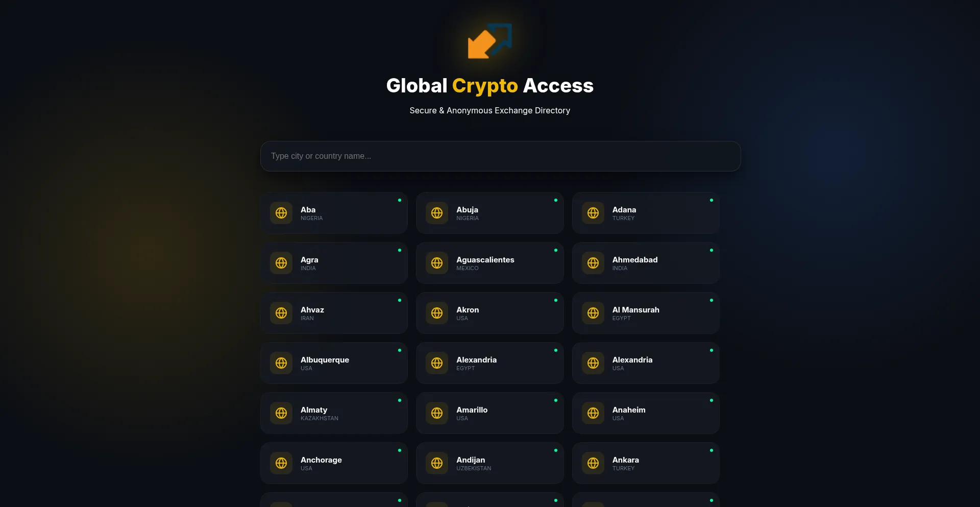The height and width of the screenshot is (507, 980).
Task: Click the green indicator on the Aguascalientes card
Action: click(x=555, y=251)
